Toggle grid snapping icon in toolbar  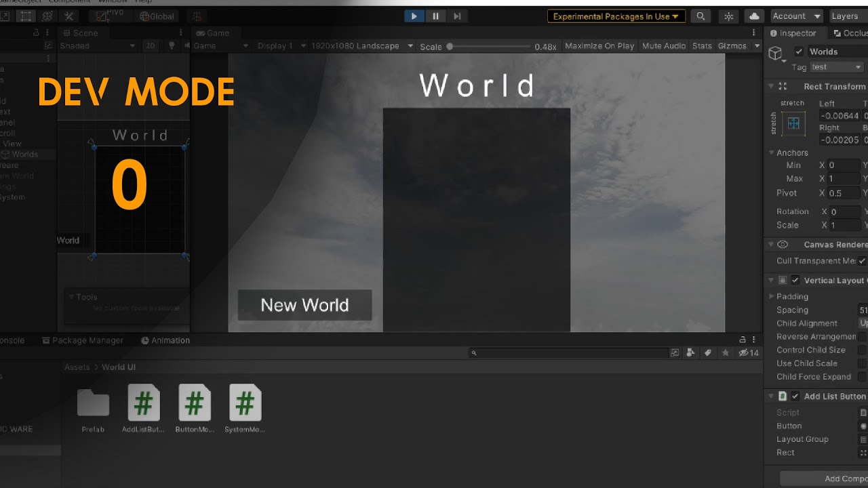tap(197, 16)
